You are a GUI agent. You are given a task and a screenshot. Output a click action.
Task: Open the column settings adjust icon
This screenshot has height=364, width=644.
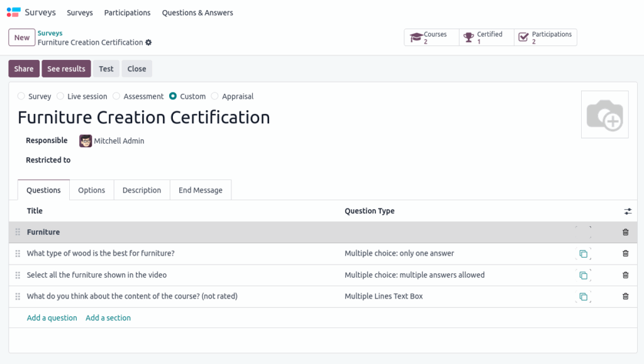pos(628,212)
